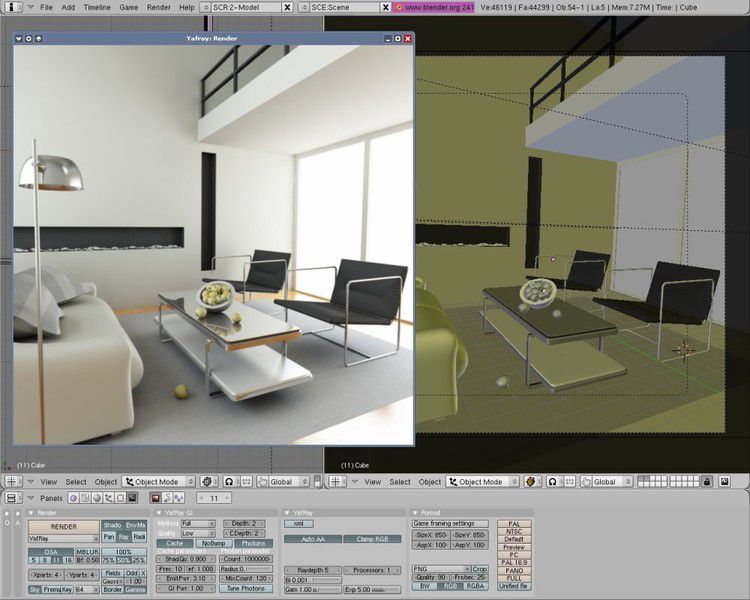Open the Timeline menu in top bar

pyautogui.click(x=97, y=7)
